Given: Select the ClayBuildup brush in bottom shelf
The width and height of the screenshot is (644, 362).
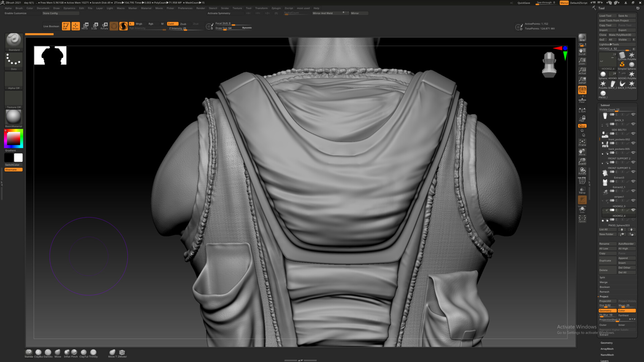Looking at the screenshot, I should (39, 352).
